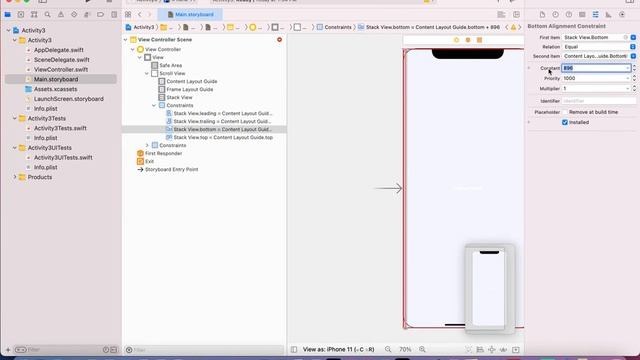
Task: Zoom in the storyboard canvas
Action: (422, 349)
